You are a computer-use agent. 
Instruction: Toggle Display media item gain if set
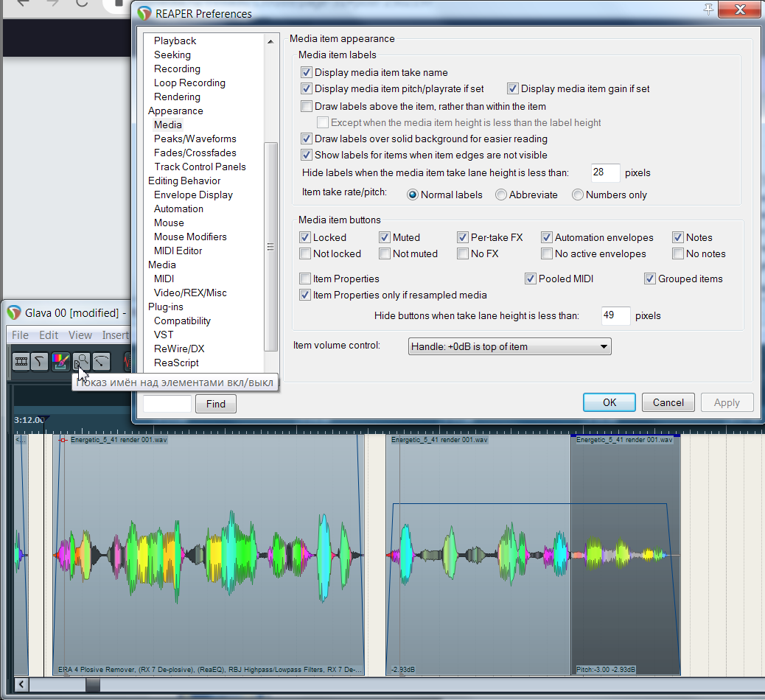[x=513, y=88]
